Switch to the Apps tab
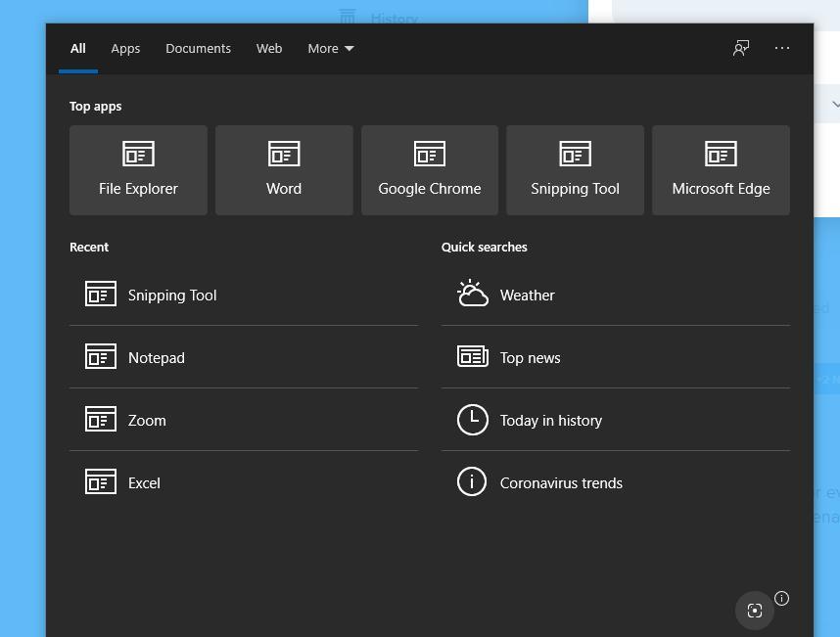840x637 pixels. click(125, 48)
